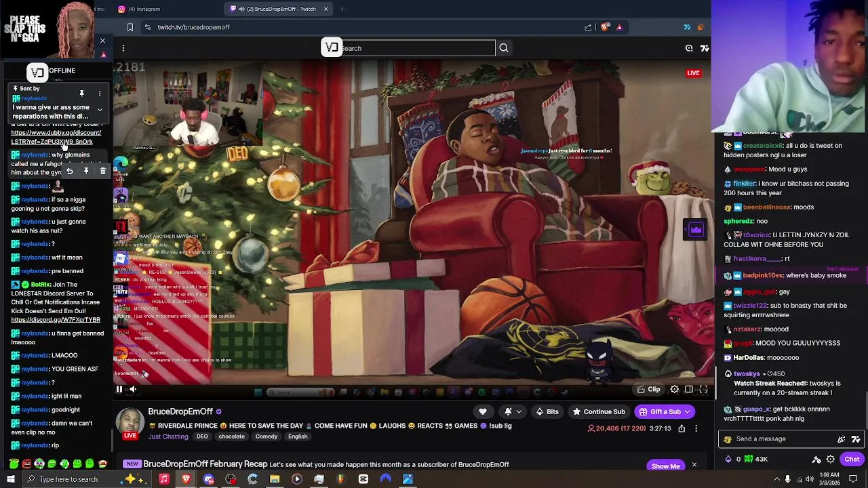Screen dimensions: 868x488
Task: Click the Bits button
Action: [x=547, y=411]
